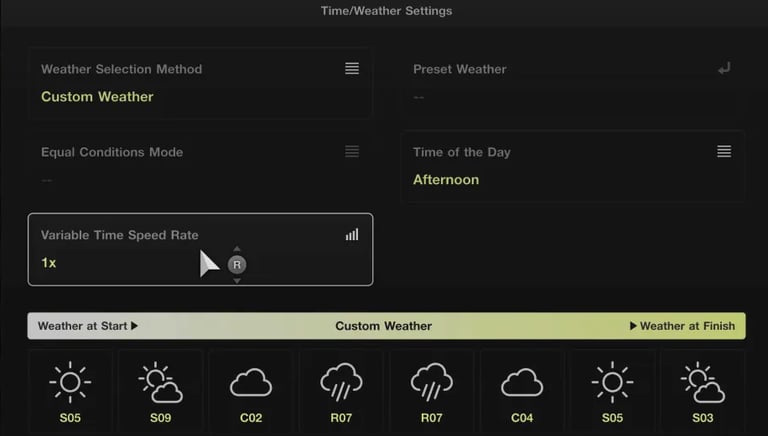The height and width of the screenshot is (436, 768).
Task: Click the Afternoon time value
Action: click(446, 179)
